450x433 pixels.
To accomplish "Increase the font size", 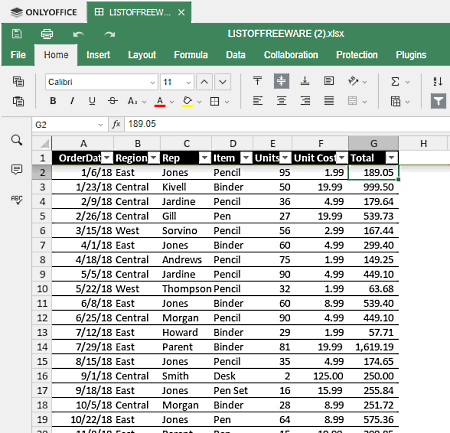I will coord(204,82).
